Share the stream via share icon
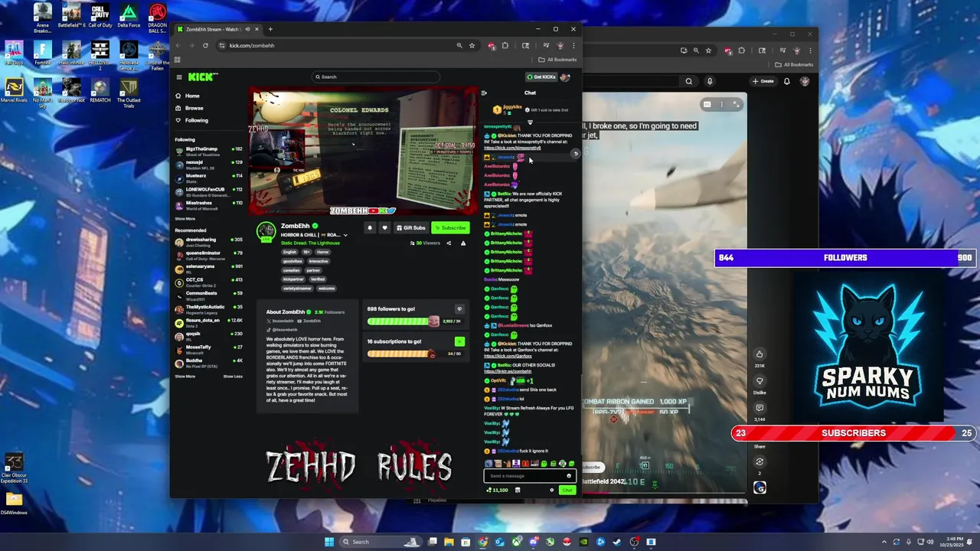 (x=449, y=243)
